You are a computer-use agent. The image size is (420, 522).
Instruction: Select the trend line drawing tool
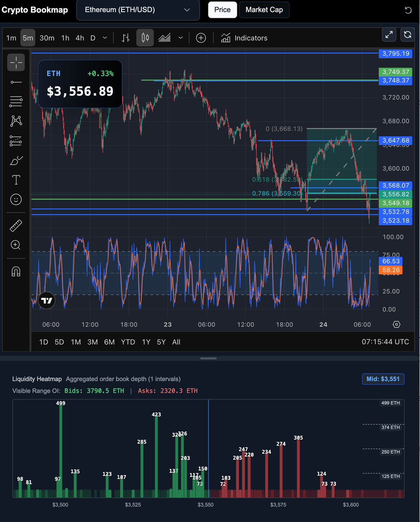tap(16, 82)
